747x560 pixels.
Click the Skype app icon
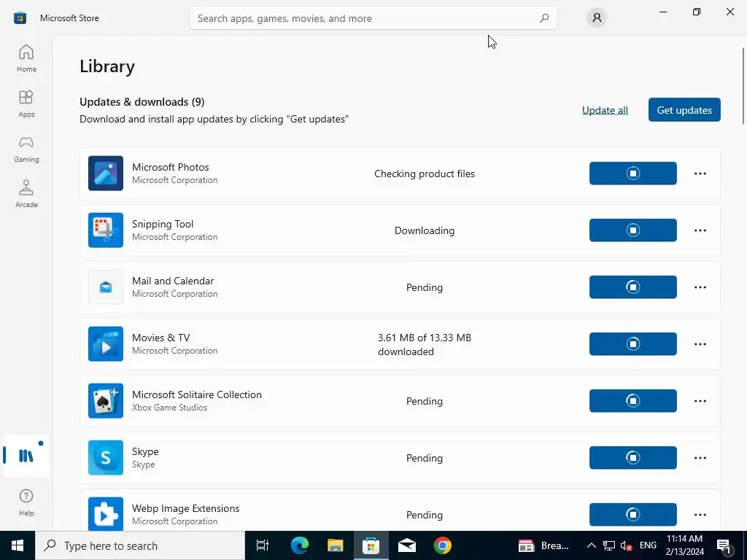click(106, 458)
